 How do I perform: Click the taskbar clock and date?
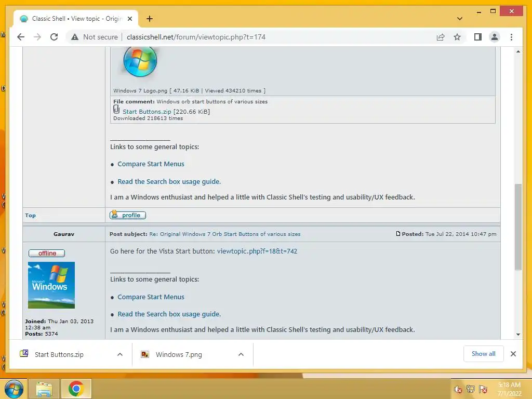509,389
